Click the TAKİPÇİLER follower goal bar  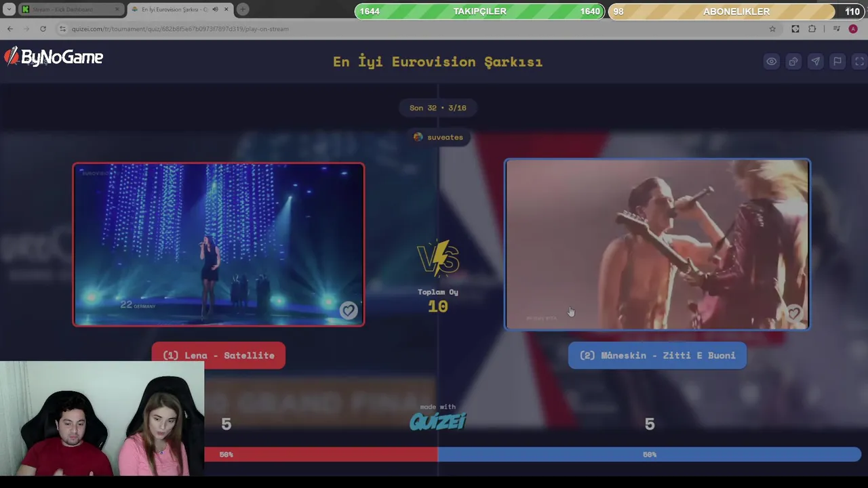479,12
